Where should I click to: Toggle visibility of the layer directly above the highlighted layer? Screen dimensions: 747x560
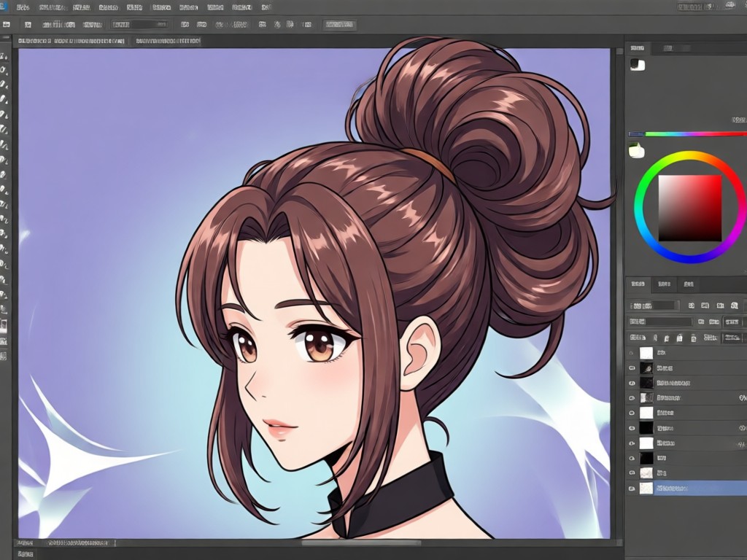[x=632, y=472]
